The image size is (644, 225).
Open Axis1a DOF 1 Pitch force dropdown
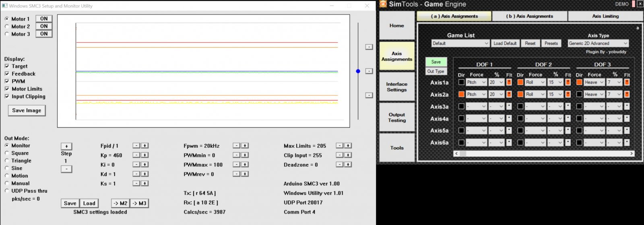tap(477, 82)
